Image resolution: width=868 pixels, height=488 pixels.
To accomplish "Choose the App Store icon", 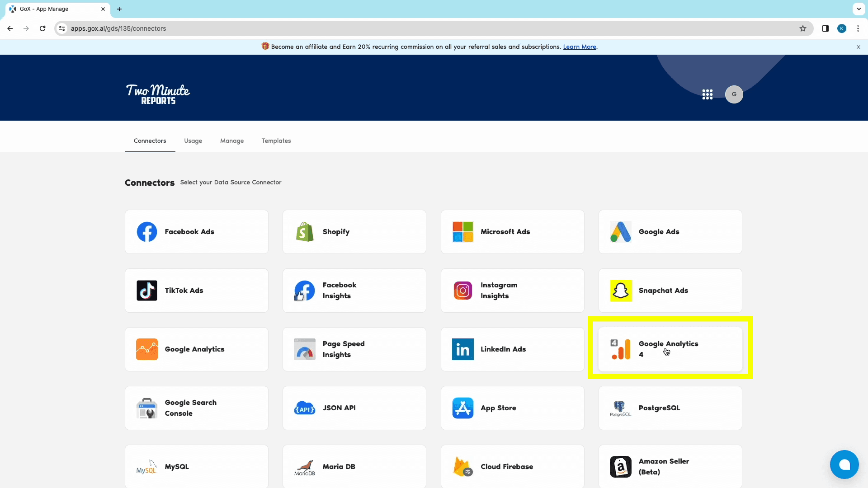I will (x=463, y=408).
